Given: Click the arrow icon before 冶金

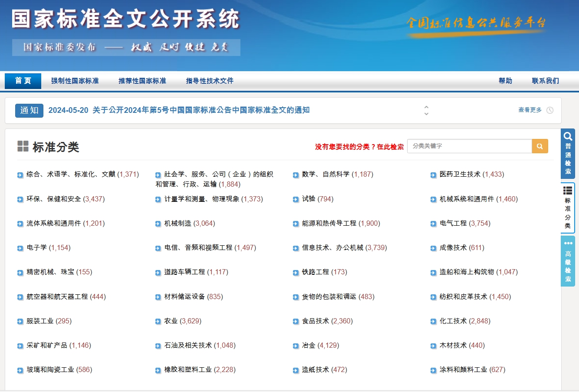Looking at the screenshot, I should tap(296, 346).
